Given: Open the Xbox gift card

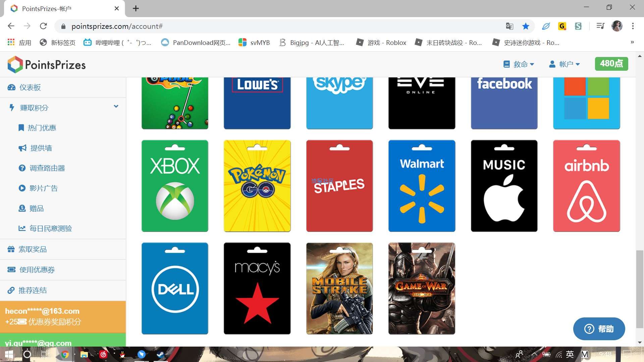Looking at the screenshot, I should (175, 186).
